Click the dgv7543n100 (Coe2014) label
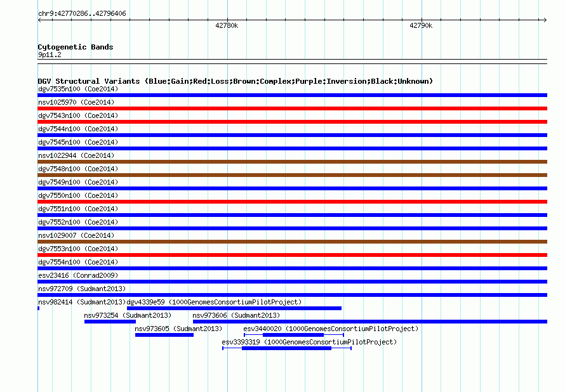The height and width of the screenshot is (392, 565). click(78, 115)
